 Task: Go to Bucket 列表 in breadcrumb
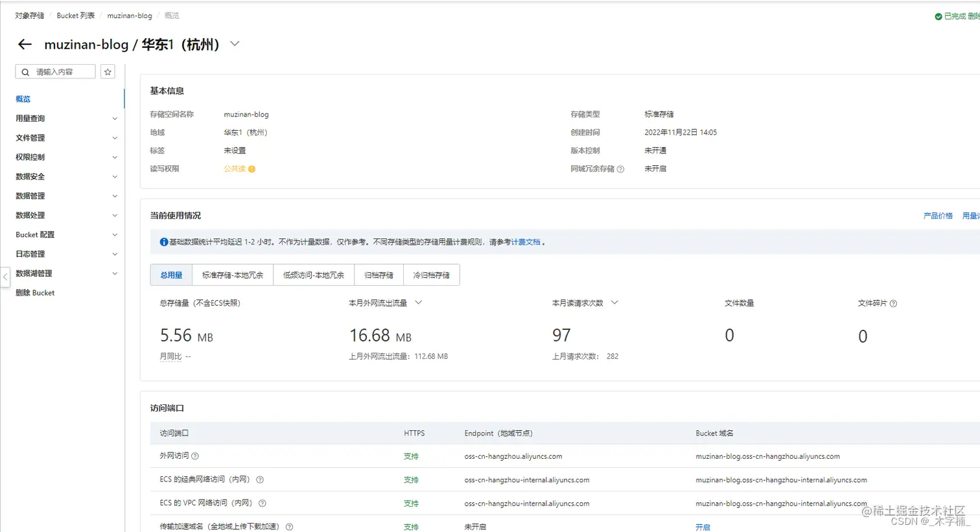coord(76,16)
